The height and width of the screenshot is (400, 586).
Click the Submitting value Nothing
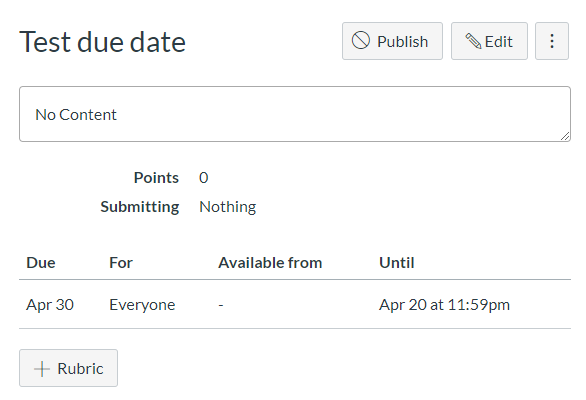pos(228,207)
